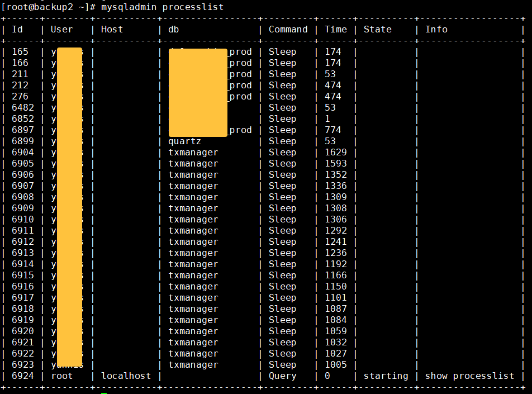Image resolution: width=532 pixels, height=394 pixels.
Task: Click the Time value '1005'
Action: tap(335, 365)
